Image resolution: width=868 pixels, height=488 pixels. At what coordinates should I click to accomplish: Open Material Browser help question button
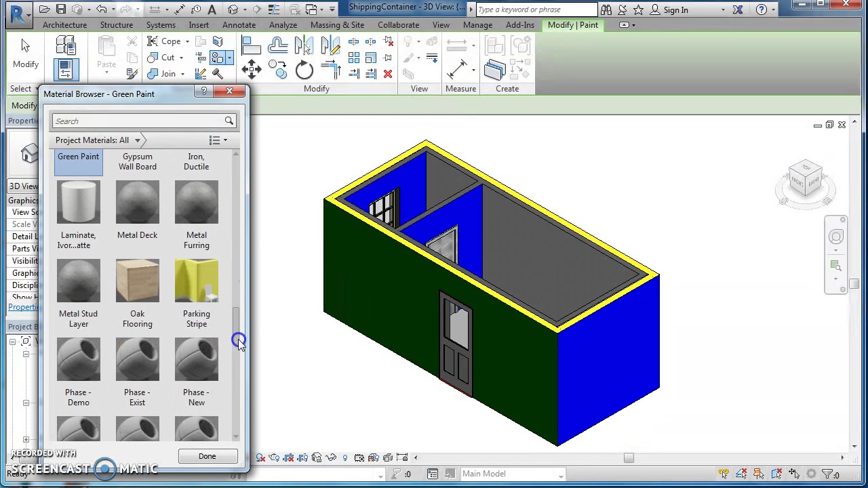tap(204, 91)
